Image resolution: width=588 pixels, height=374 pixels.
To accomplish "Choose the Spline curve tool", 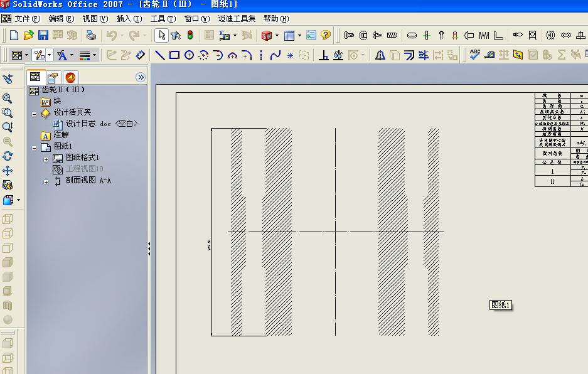I will pos(275,55).
